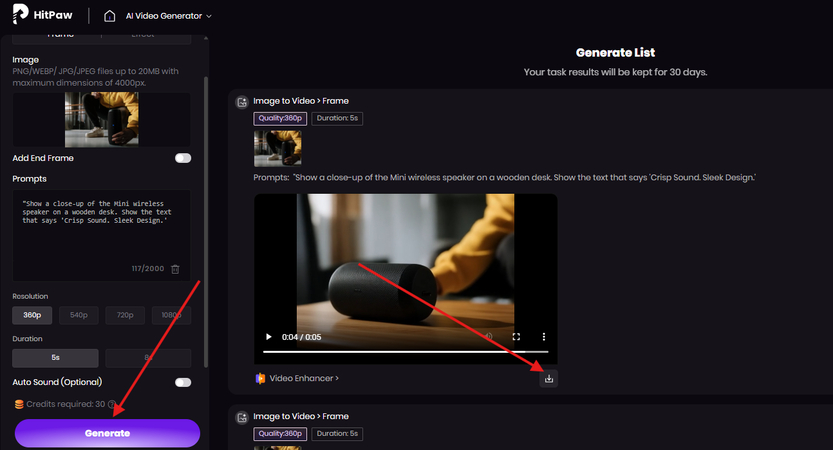Viewport: 833px width, 450px height.
Task: Click the first Image to Video task icon
Action: 242,101
